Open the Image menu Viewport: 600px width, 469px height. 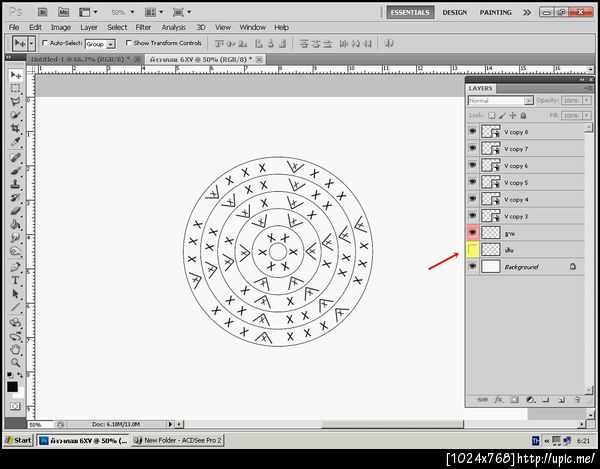click(61, 27)
